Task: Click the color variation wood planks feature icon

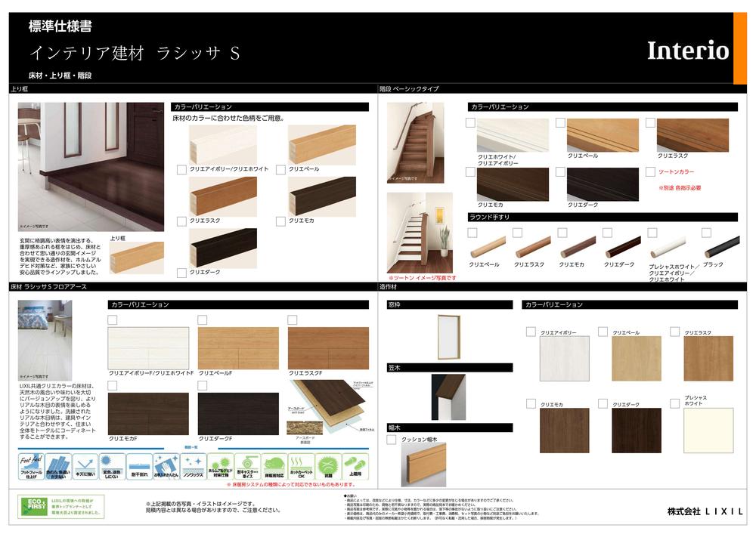Action: point(58,466)
